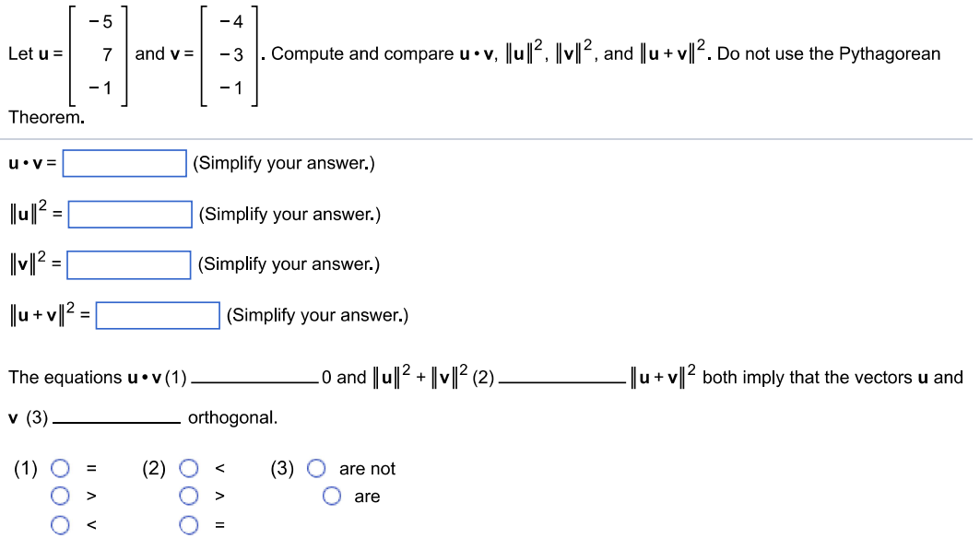Click the ||u+v||² answer input field
The height and width of the screenshot is (550, 980).
point(159,315)
